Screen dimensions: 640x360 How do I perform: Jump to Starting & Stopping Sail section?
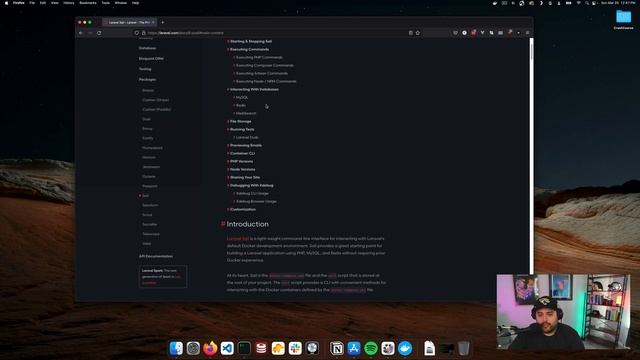click(x=251, y=41)
